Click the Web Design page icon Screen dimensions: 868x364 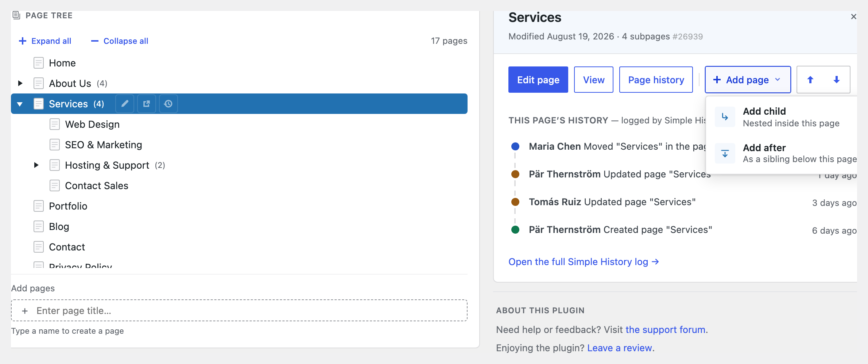pos(54,124)
